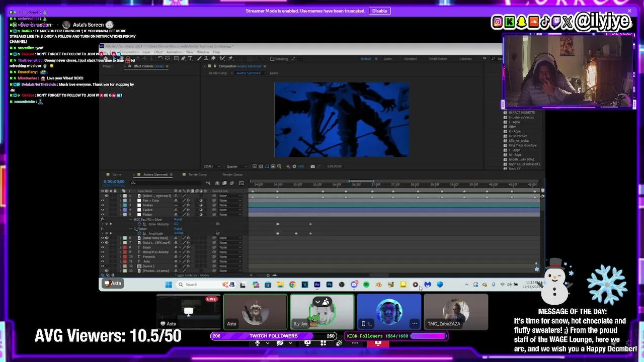
Task: Open the composition mini-flowchart icon in timeline
Action: (x=208, y=183)
